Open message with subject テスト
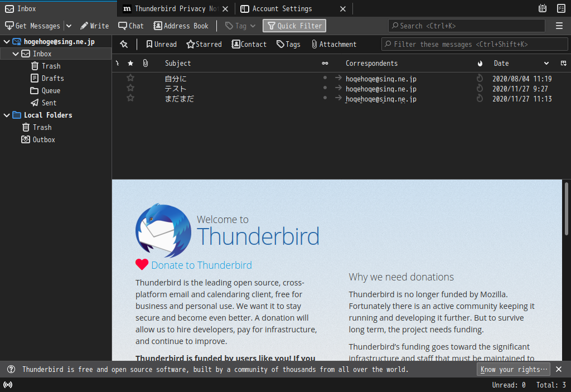 (x=176, y=89)
